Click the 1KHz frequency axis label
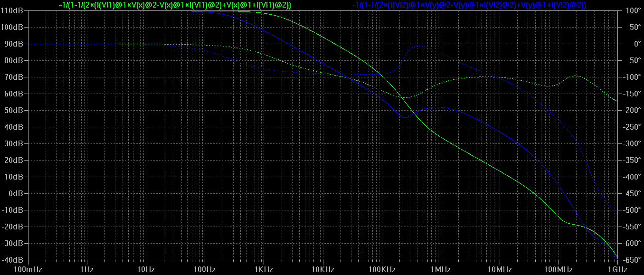This screenshot has height=275, width=644. [264, 270]
